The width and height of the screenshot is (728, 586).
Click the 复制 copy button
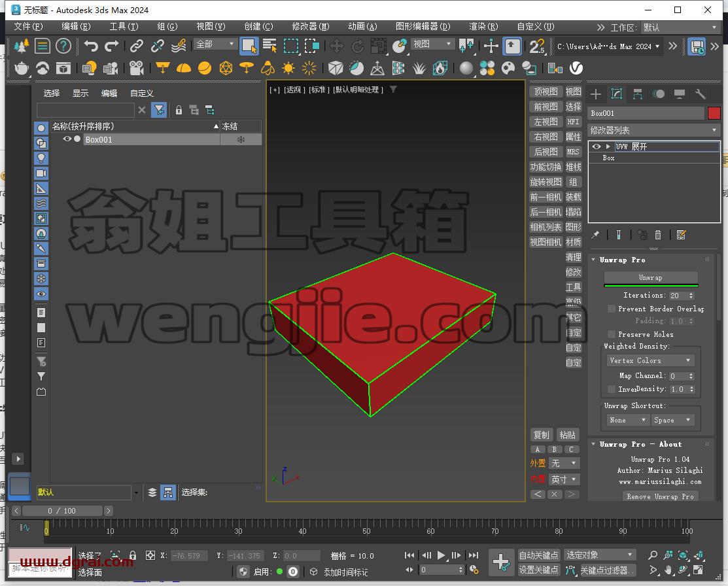point(542,435)
